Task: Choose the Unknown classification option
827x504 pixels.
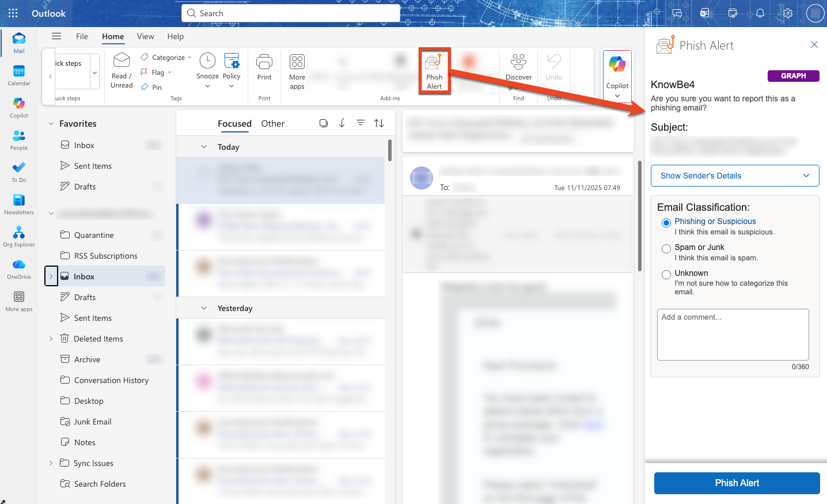Action: tap(666, 275)
